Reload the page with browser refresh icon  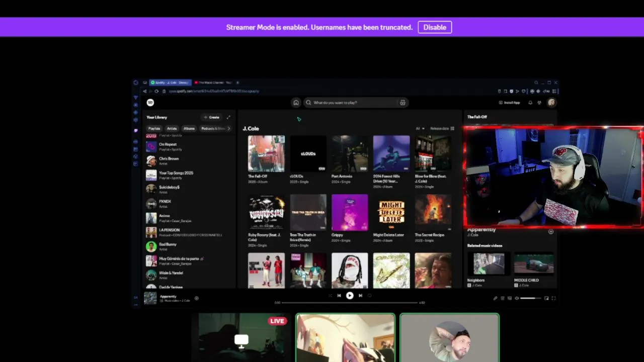[156, 91]
